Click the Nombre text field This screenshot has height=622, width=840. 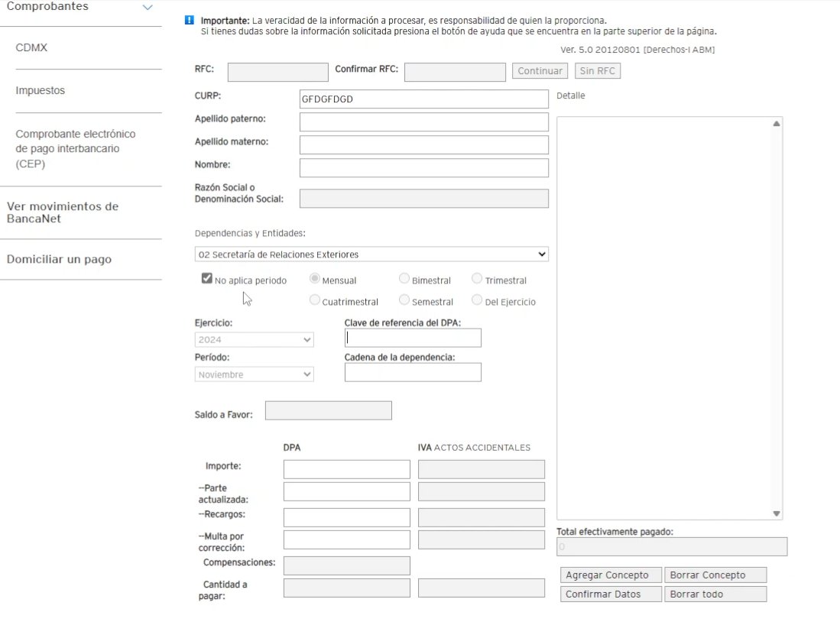click(x=423, y=167)
